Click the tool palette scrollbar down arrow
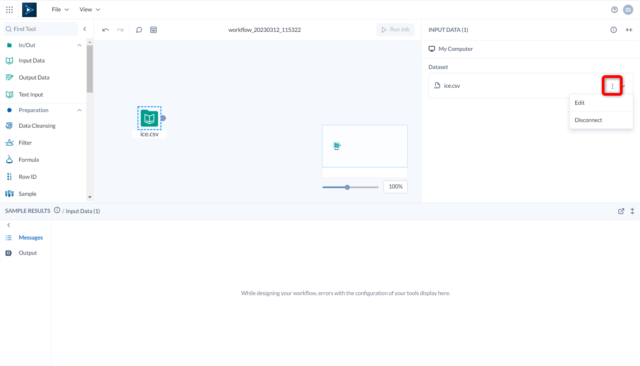This screenshot has height=366, width=640. [x=90, y=197]
